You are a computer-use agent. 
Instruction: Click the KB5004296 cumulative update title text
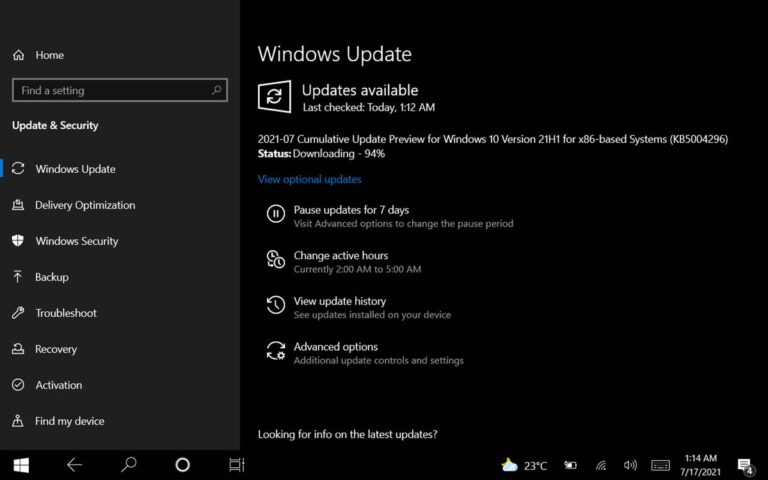tap(493, 139)
